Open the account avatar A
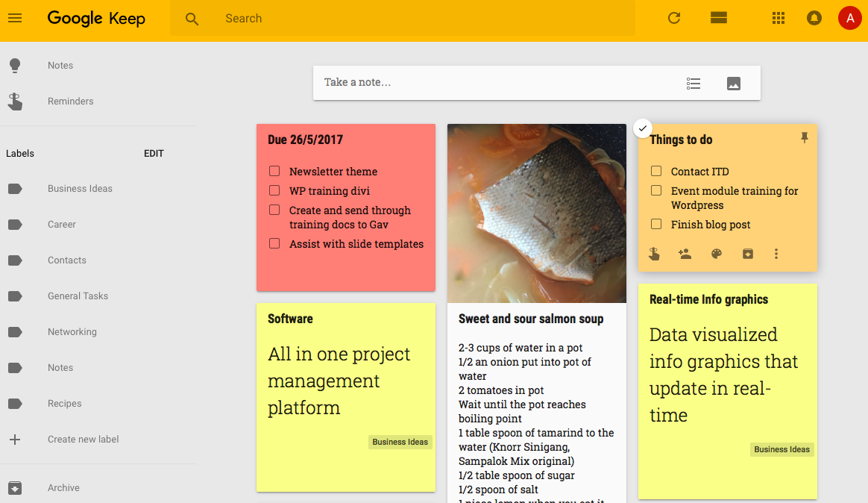 pyautogui.click(x=850, y=18)
